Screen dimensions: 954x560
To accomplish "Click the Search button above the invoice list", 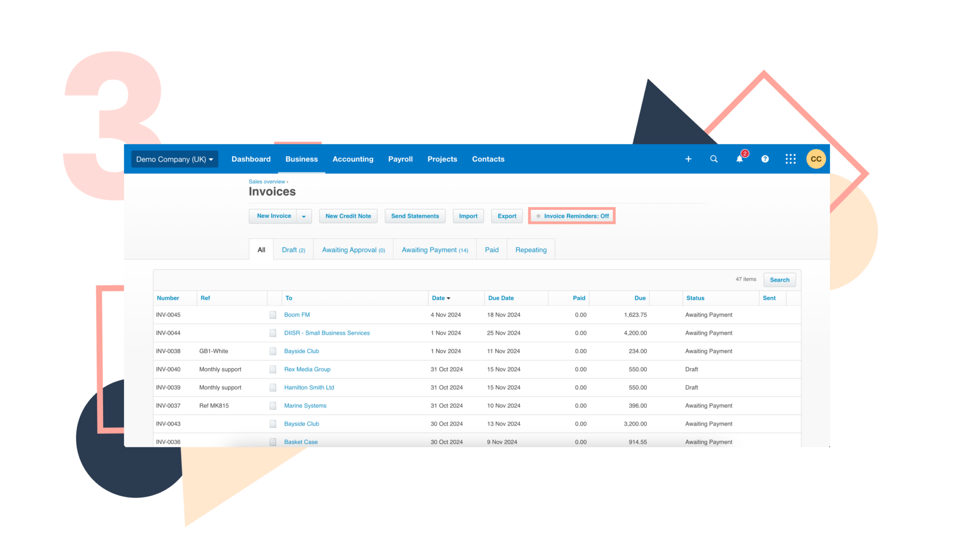I will click(779, 279).
